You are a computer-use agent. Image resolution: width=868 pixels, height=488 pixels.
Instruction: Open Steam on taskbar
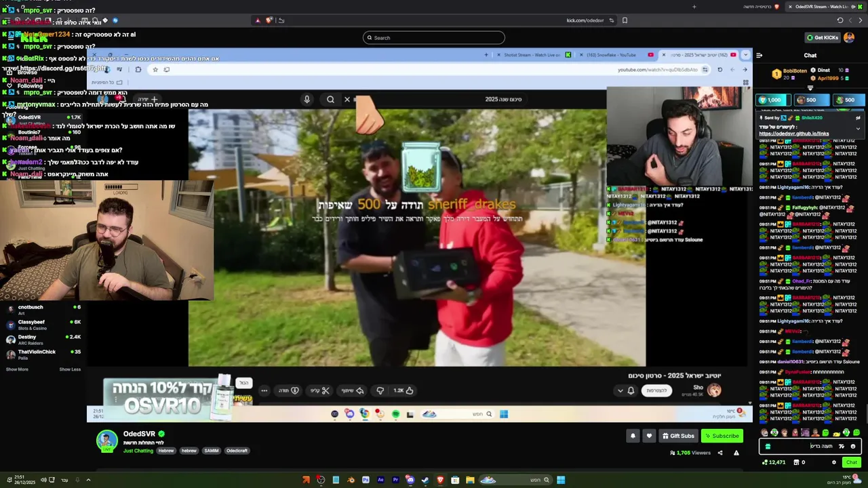pos(425,480)
